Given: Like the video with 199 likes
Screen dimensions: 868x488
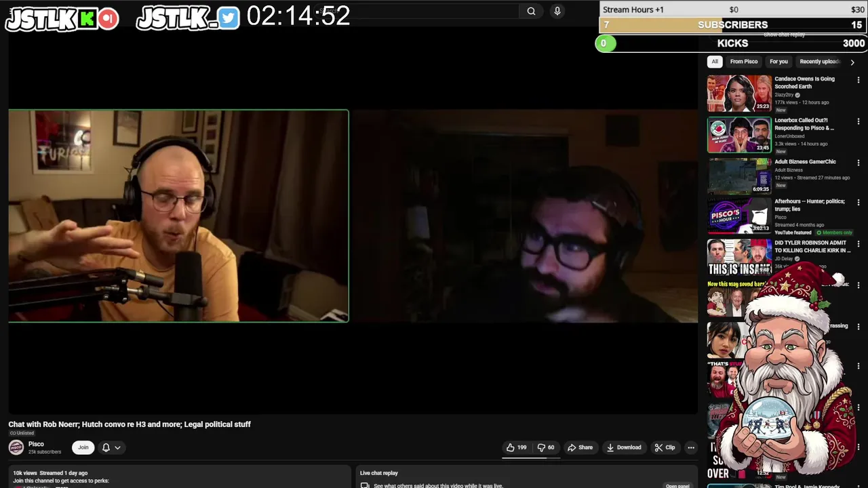Looking at the screenshot, I should (x=516, y=447).
